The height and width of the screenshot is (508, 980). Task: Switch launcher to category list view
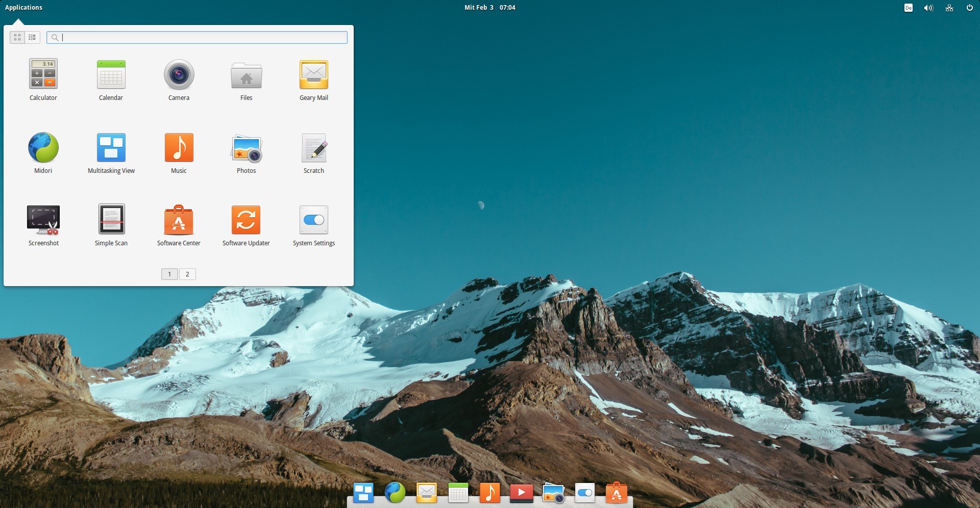click(32, 37)
